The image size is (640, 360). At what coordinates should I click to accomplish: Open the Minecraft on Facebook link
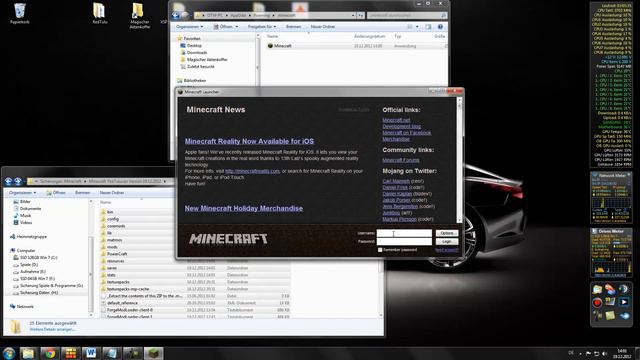coord(407,133)
